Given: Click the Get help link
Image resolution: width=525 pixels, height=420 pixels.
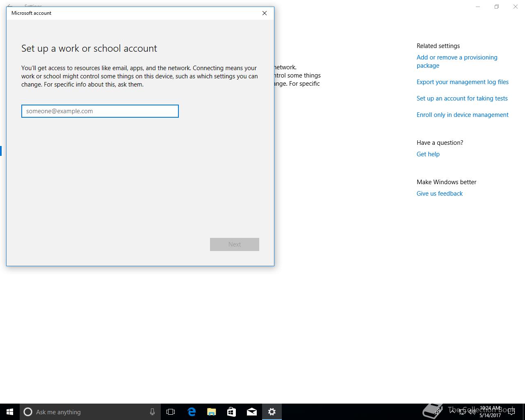Looking at the screenshot, I should tap(428, 154).
